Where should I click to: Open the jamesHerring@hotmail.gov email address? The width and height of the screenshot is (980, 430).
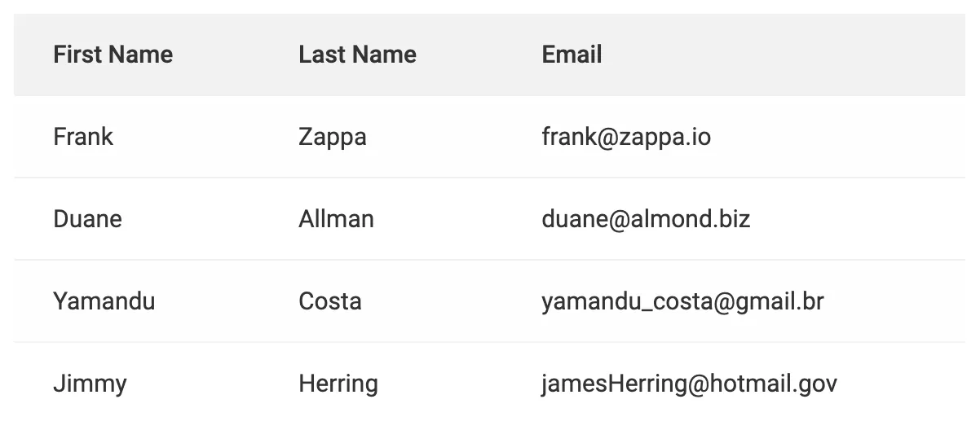(689, 384)
